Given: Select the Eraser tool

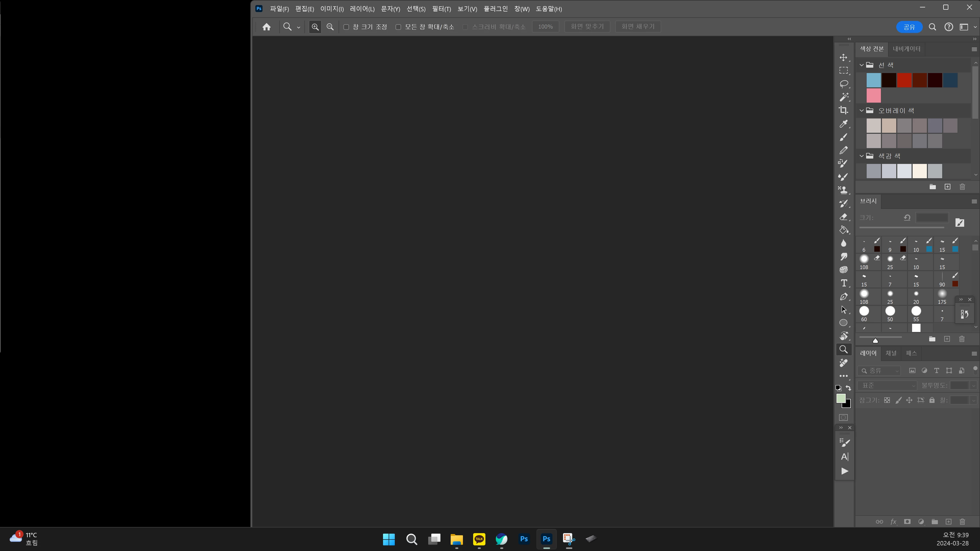Looking at the screenshot, I should 843,217.
